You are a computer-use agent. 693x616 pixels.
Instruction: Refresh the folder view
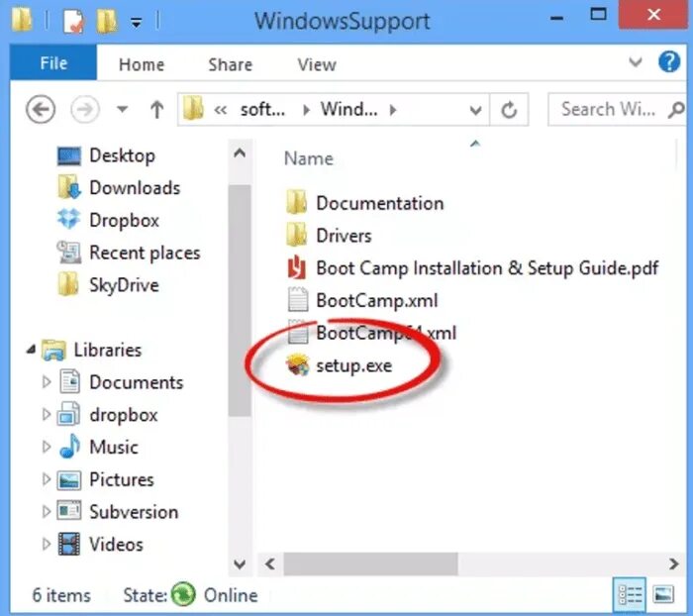click(509, 110)
